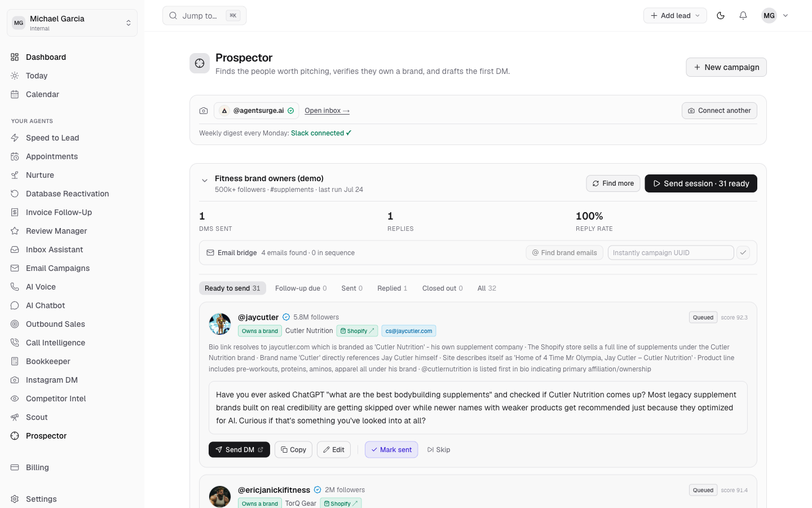Click cs@jaycutler.com email tag
Viewport: 812px width, 508px height.
[x=409, y=331]
